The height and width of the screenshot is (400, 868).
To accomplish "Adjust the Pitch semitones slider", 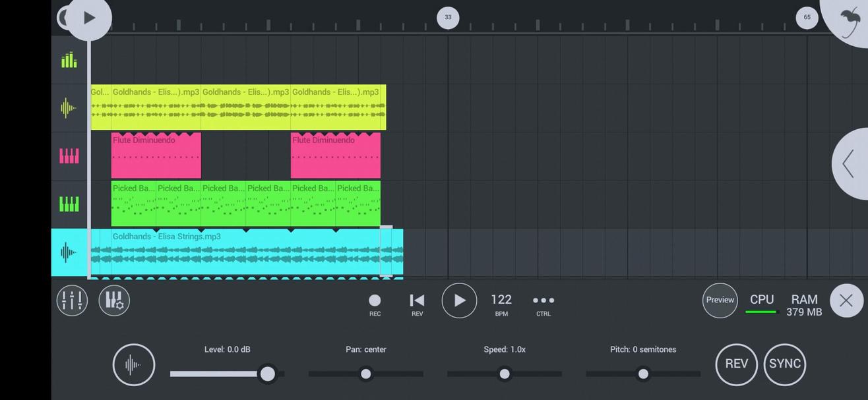I will pos(643,374).
